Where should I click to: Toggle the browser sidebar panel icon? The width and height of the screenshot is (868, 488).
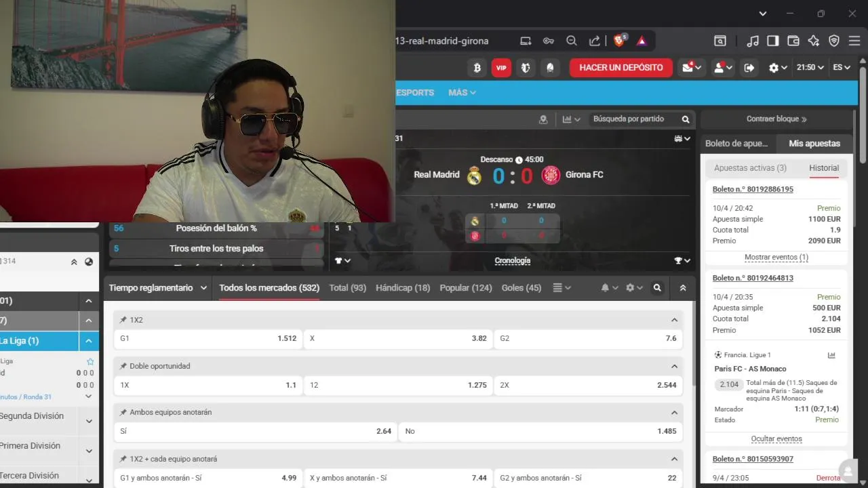(773, 41)
